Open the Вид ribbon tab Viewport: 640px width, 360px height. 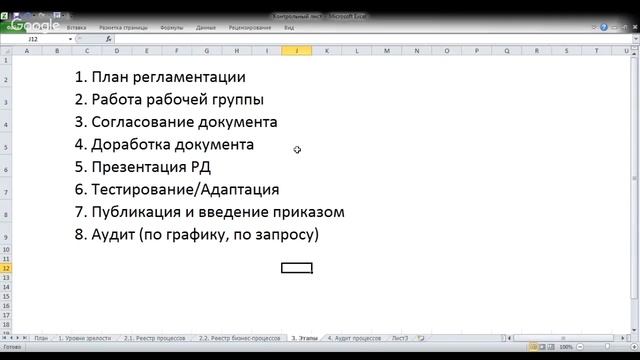click(289, 28)
